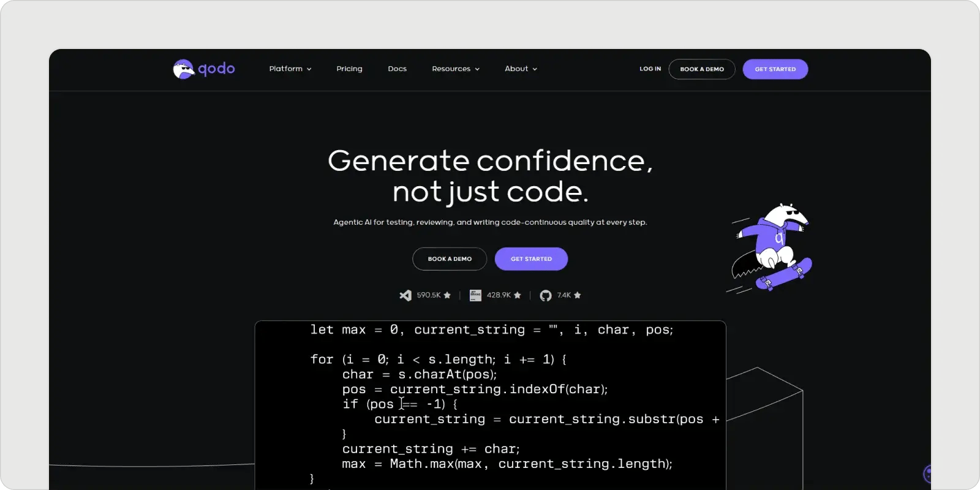Click the skateboarding anteater mascot illustration
The image size is (980, 490).
(772, 247)
